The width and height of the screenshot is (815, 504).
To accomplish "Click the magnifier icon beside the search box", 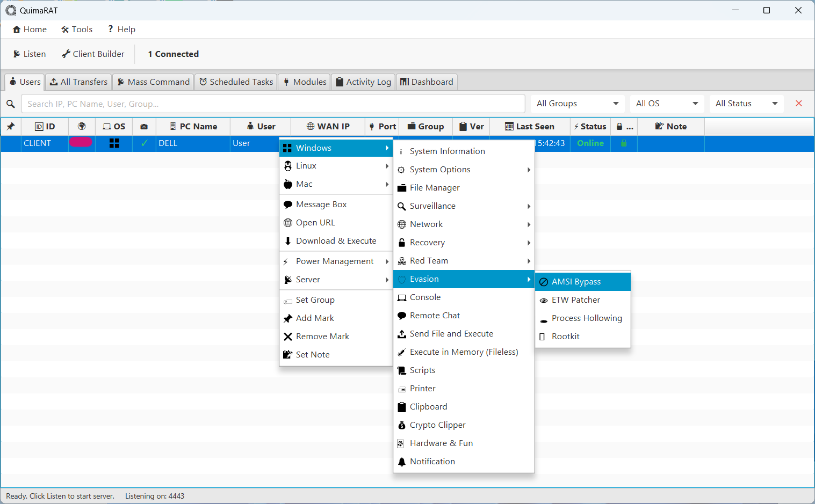I will 11,104.
